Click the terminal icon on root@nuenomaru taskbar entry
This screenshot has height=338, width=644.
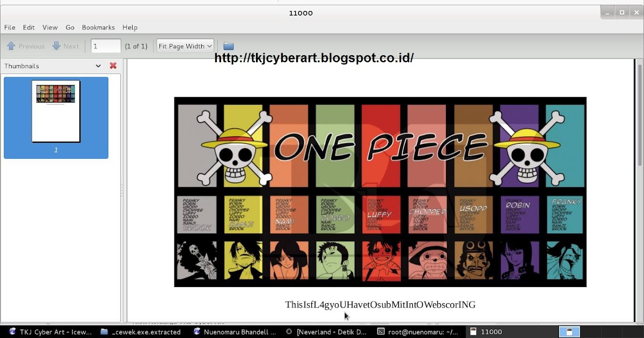tap(381, 332)
